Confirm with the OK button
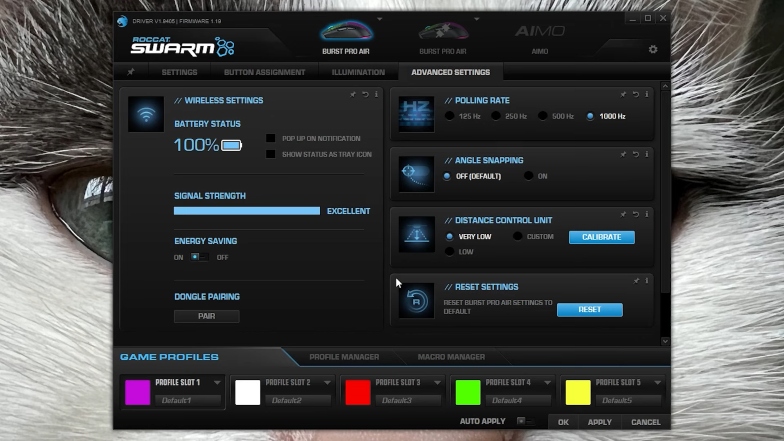The width and height of the screenshot is (784, 441). pyautogui.click(x=564, y=422)
